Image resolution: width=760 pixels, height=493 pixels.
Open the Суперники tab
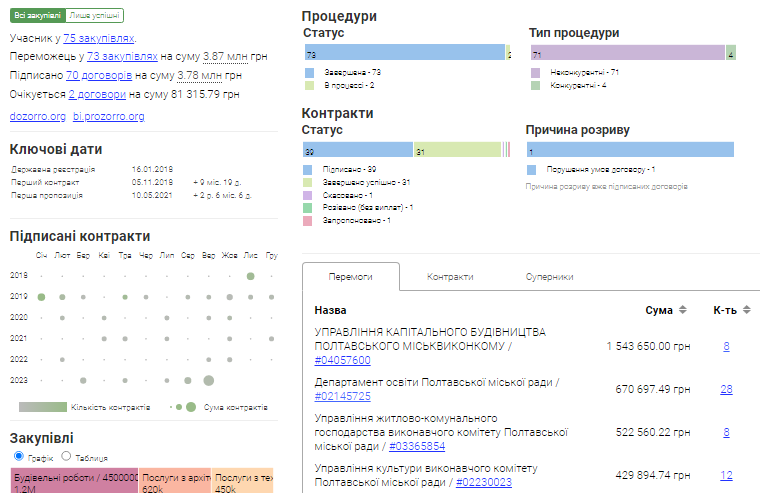549,277
